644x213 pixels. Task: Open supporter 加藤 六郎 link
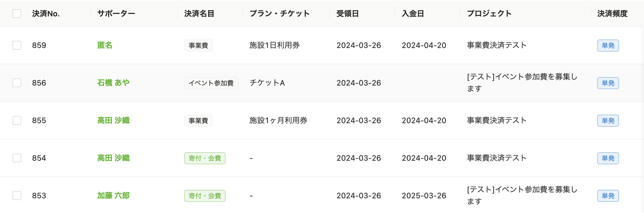coord(113,196)
